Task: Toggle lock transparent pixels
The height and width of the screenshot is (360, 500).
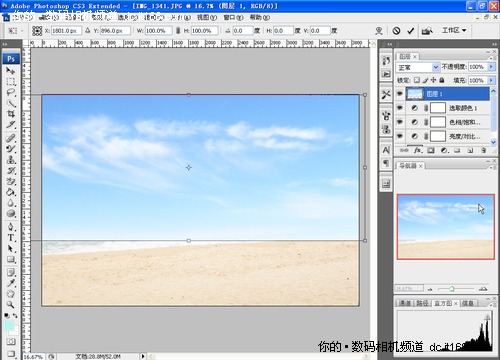Action: click(x=417, y=80)
